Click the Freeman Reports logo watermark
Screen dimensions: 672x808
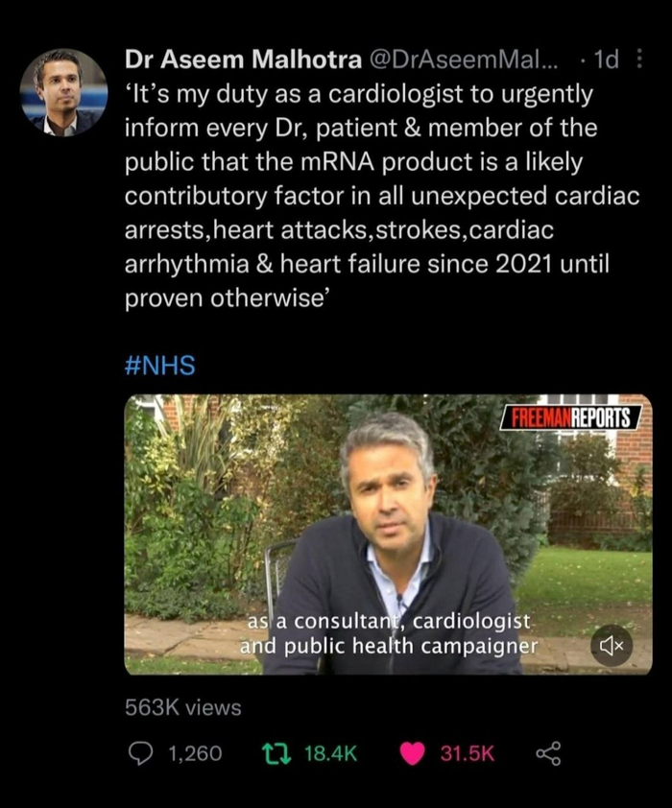pos(572,418)
